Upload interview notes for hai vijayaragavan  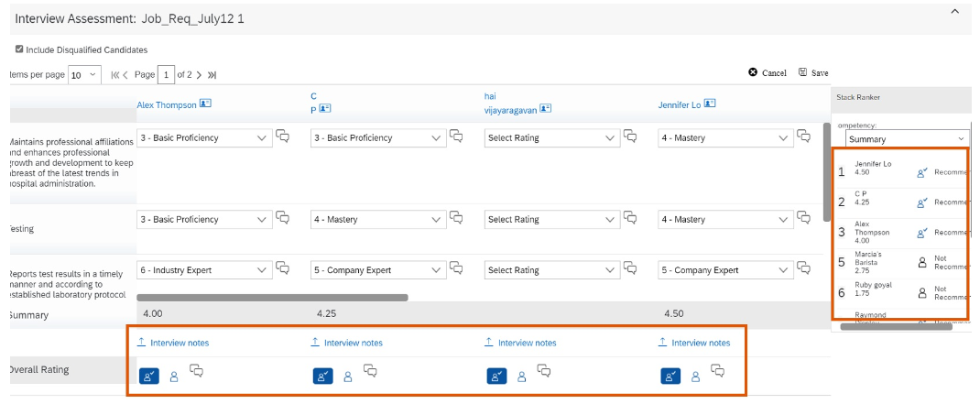click(x=520, y=343)
